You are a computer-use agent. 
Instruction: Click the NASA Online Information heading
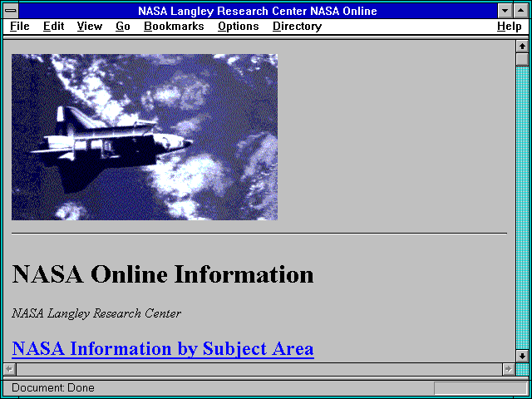point(163,274)
